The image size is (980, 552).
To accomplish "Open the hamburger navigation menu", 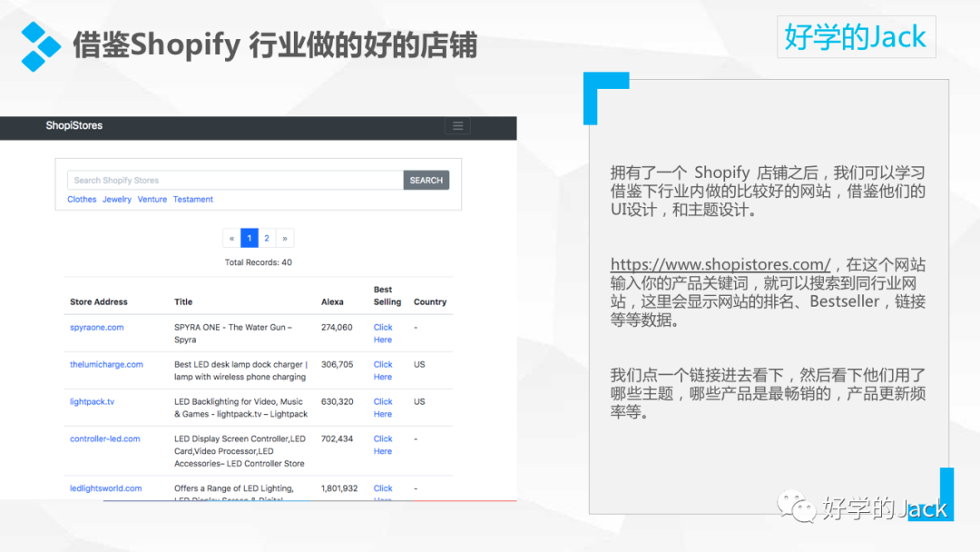I will click(457, 125).
